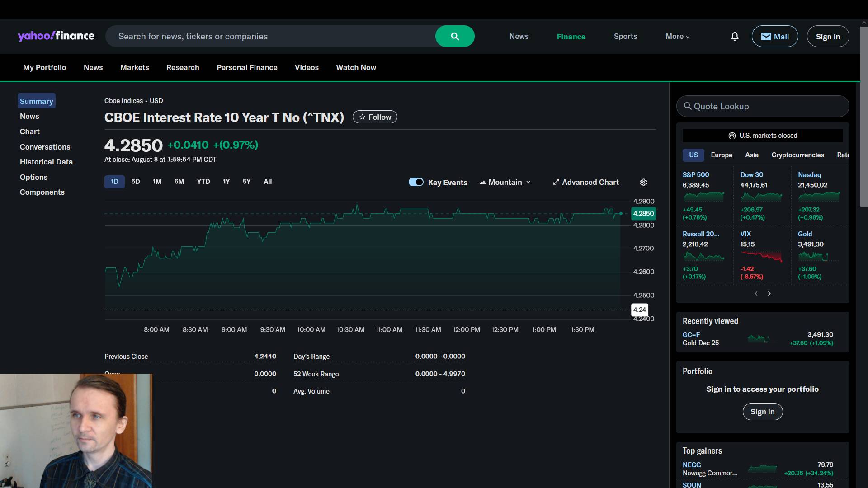This screenshot has height=488, width=868.
Task: Click the Quote Lookup field
Action: (x=762, y=106)
